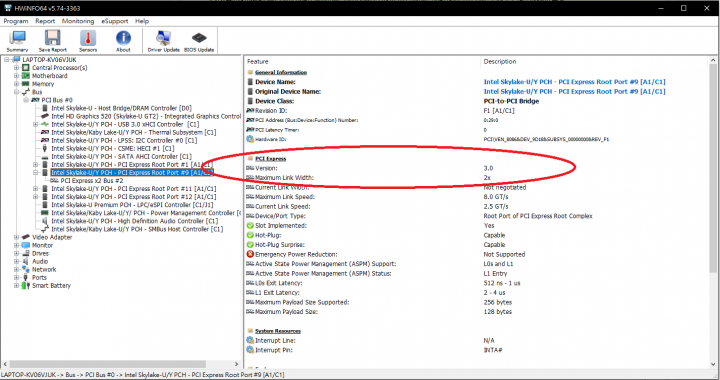The width and height of the screenshot is (720, 380).
Task: Select Host Bridge/DRAM Controller [D0] entry
Action: click(x=121, y=108)
